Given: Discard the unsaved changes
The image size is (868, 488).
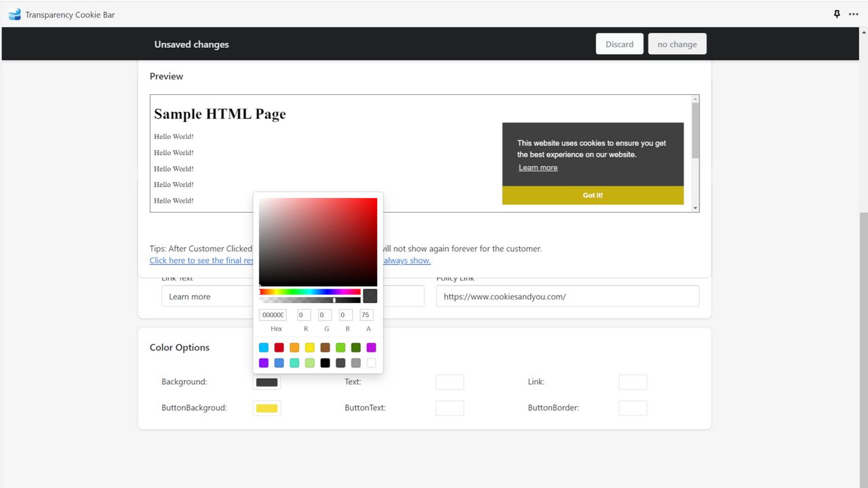Looking at the screenshot, I should click(x=620, y=44).
